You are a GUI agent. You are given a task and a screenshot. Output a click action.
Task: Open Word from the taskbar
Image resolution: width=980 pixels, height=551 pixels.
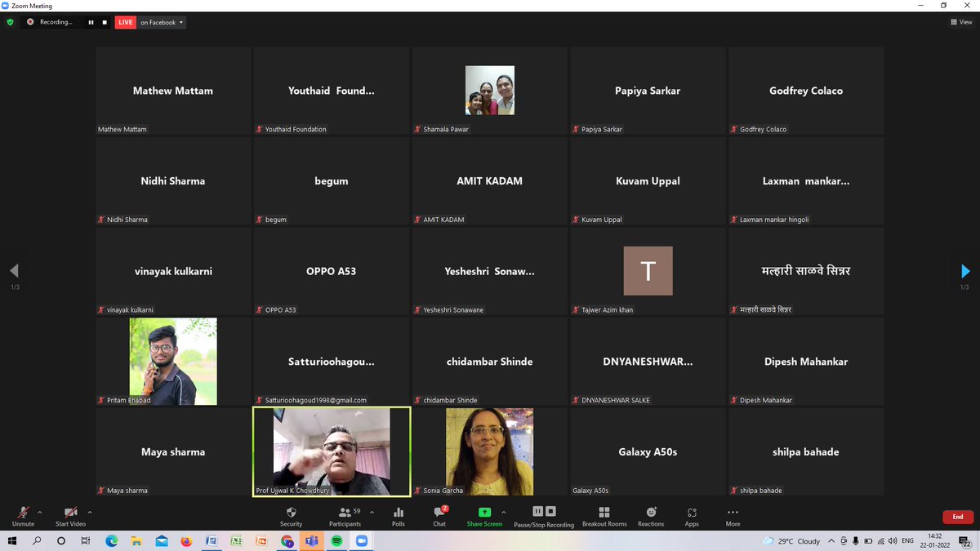[212, 540]
